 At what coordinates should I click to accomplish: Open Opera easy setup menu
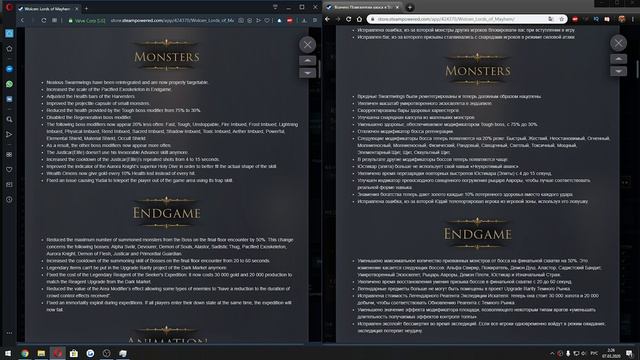pyautogui.click(x=315, y=20)
